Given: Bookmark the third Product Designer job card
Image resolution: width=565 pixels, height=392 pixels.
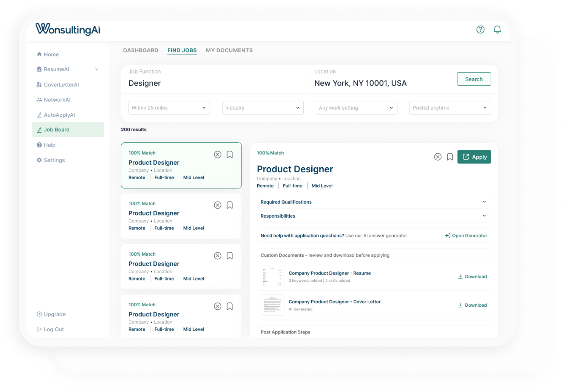Looking at the screenshot, I should click(230, 256).
